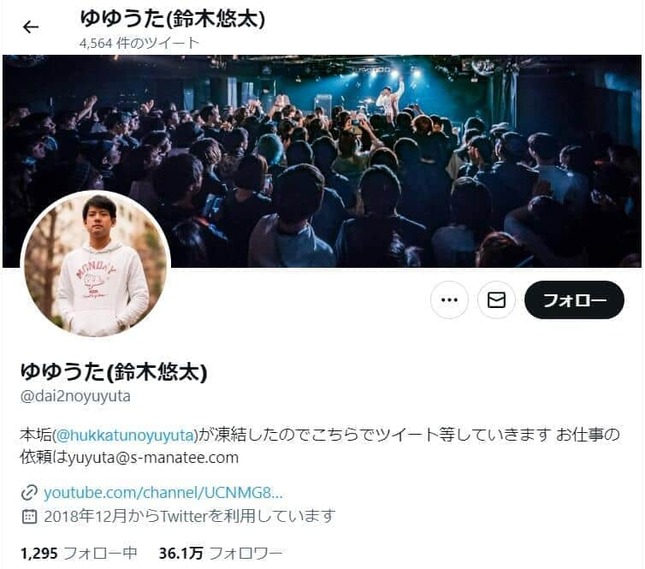Click the header title ゆゆうた(鈴木悠太)
This screenshot has height=569, width=645.
[172, 19]
